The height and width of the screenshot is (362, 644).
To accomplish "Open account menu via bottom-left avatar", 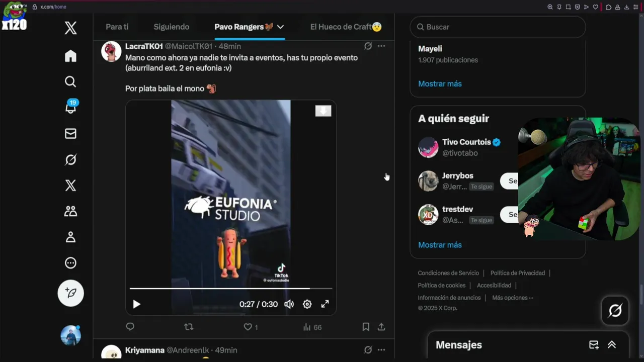I will [70, 335].
